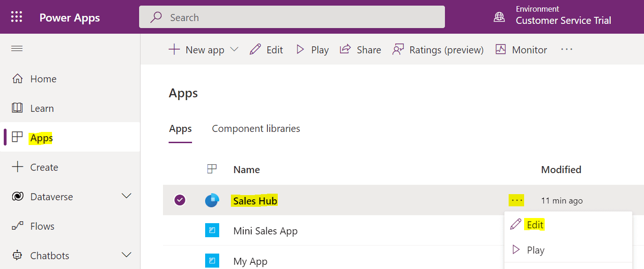Click the Mini Sales App icon
Viewport: 644px width, 269px height.
[212, 231]
